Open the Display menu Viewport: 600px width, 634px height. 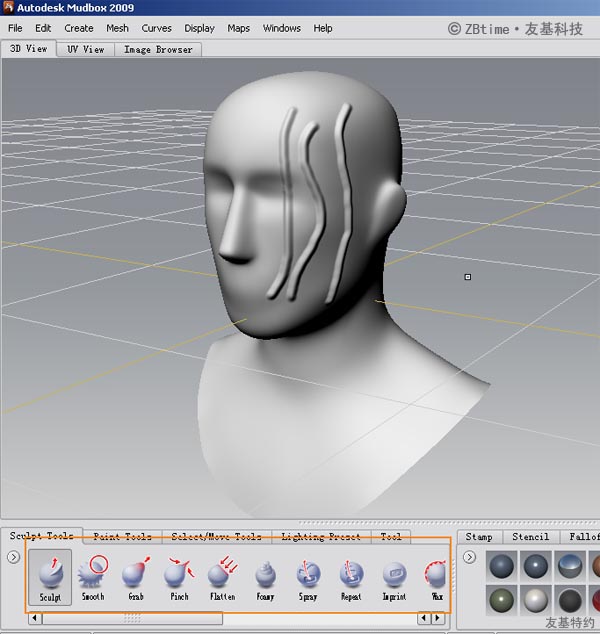pos(199,28)
